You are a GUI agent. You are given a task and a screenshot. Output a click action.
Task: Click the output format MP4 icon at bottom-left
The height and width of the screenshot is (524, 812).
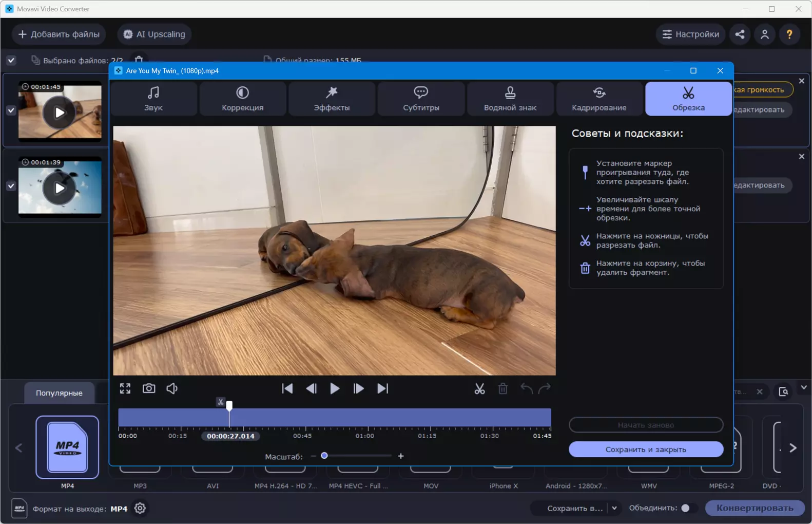click(20, 509)
